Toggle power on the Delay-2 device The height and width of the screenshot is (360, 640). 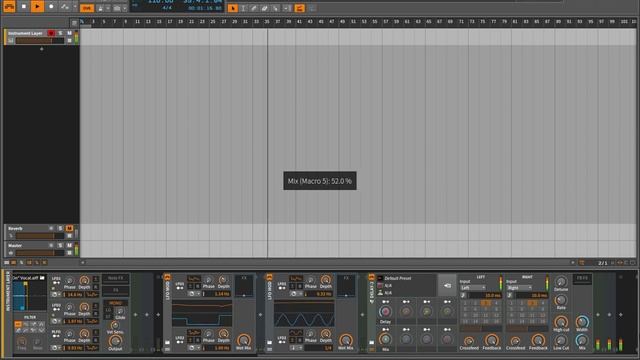371,278
